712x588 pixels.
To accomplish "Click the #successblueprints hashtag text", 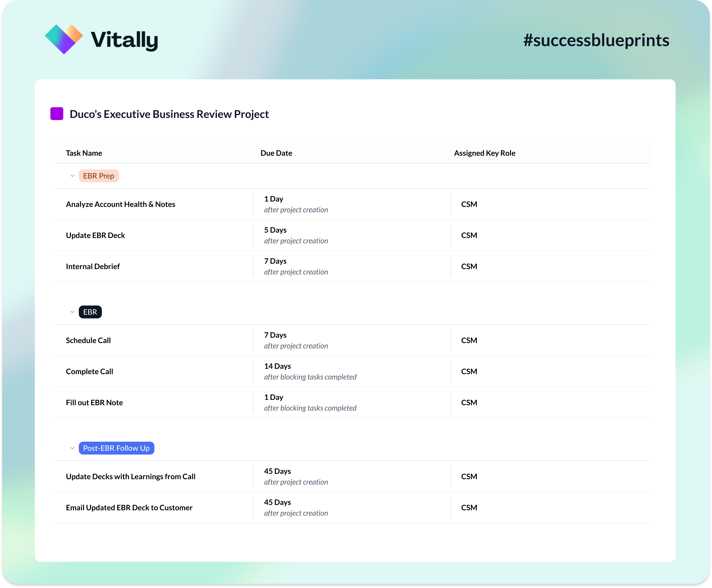I will [596, 40].
